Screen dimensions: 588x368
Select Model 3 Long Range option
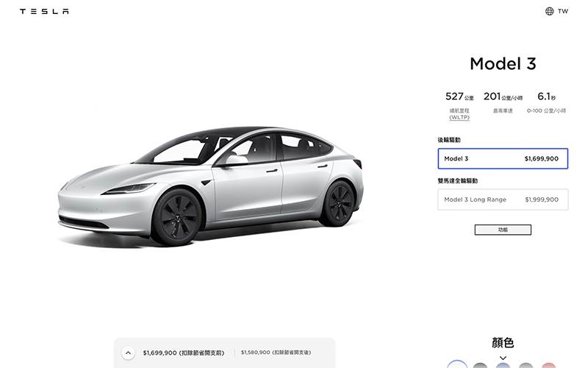point(503,199)
